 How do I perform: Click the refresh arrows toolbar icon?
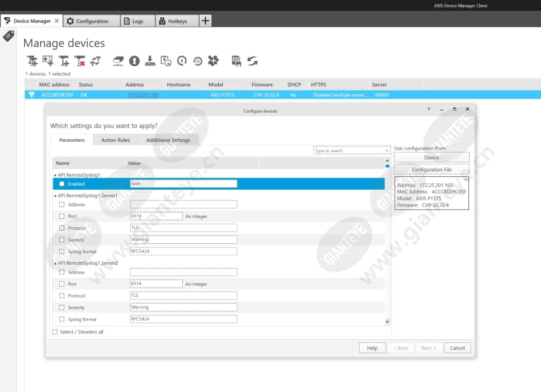[253, 61]
